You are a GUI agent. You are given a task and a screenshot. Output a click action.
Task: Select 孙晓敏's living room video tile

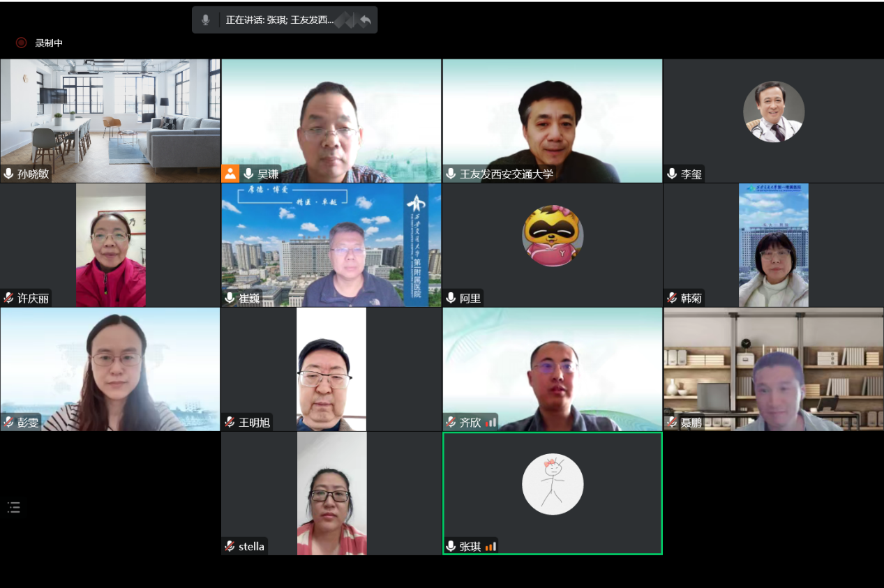point(110,121)
